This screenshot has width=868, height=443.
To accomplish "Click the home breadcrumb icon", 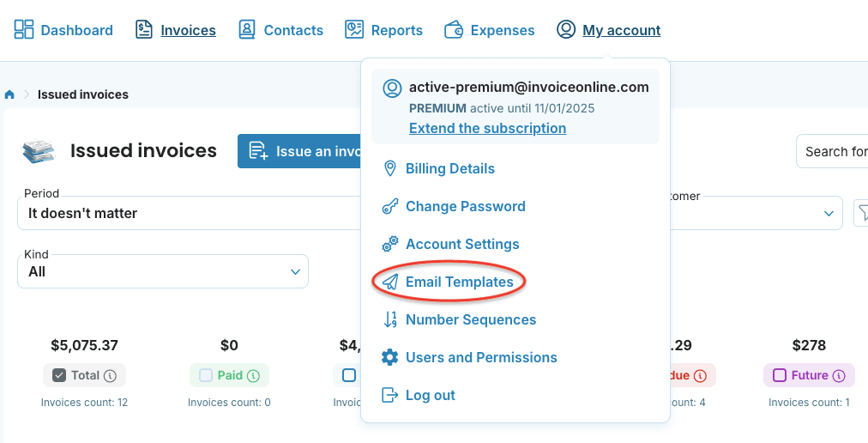I will click(x=9, y=94).
